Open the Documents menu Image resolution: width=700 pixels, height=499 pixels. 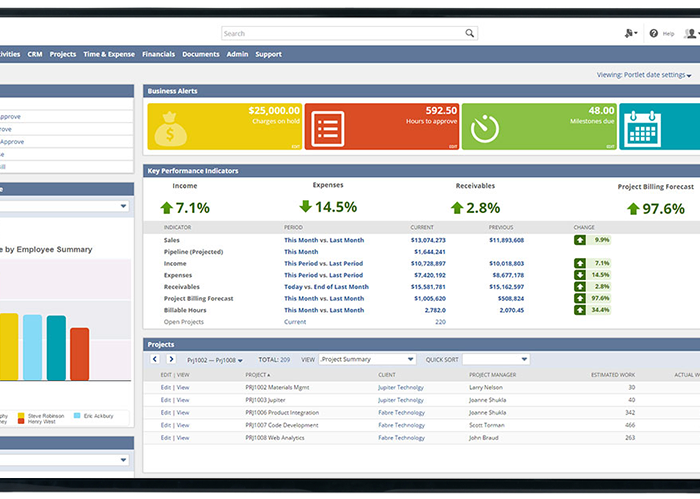click(x=201, y=54)
